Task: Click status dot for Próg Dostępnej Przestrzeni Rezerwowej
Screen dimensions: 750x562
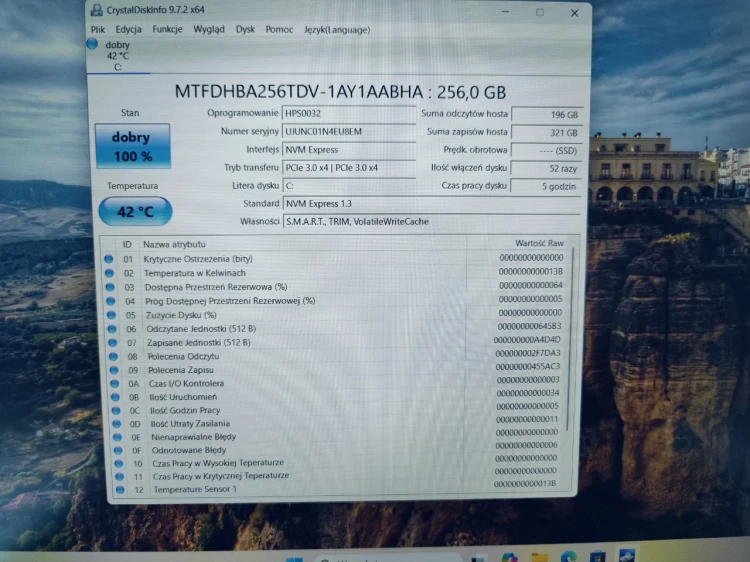Action: tap(110, 301)
